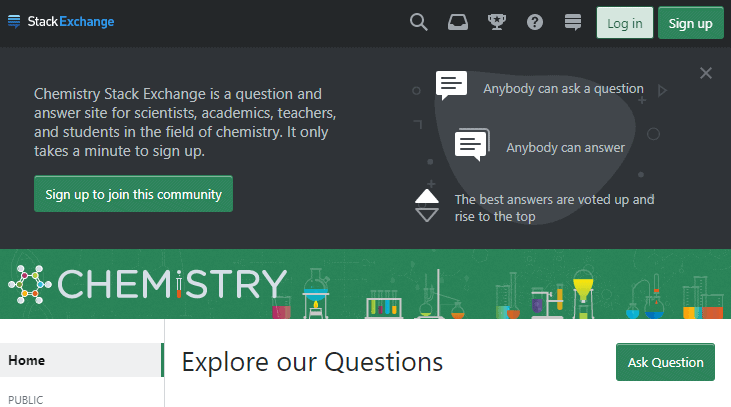Open the inbox tray icon
This screenshot has width=731, height=407.
(x=457, y=22)
